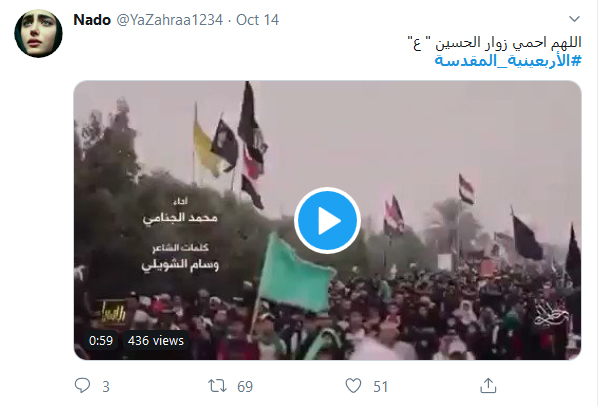
Task: Open the share upload icon
Action: tap(488, 386)
